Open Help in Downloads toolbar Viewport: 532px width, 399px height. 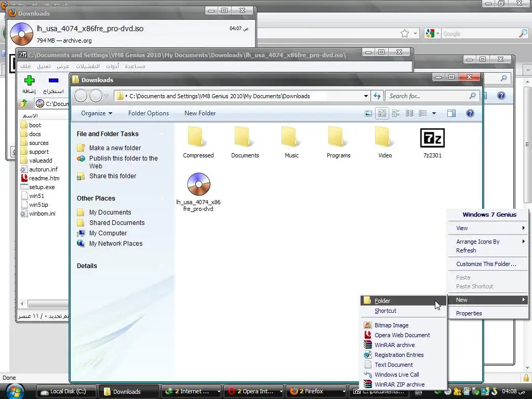coord(470,113)
